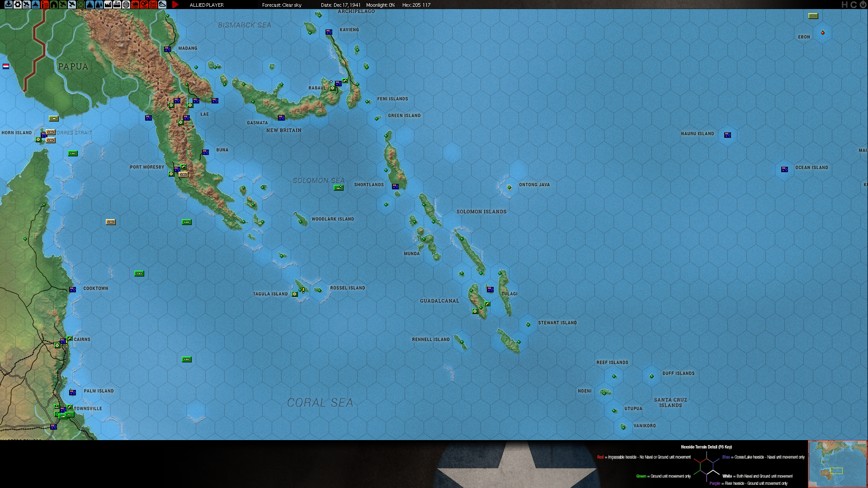Open the red OP operations report icon
Image resolution: width=868 pixels, height=488 pixels.
click(144, 5)
